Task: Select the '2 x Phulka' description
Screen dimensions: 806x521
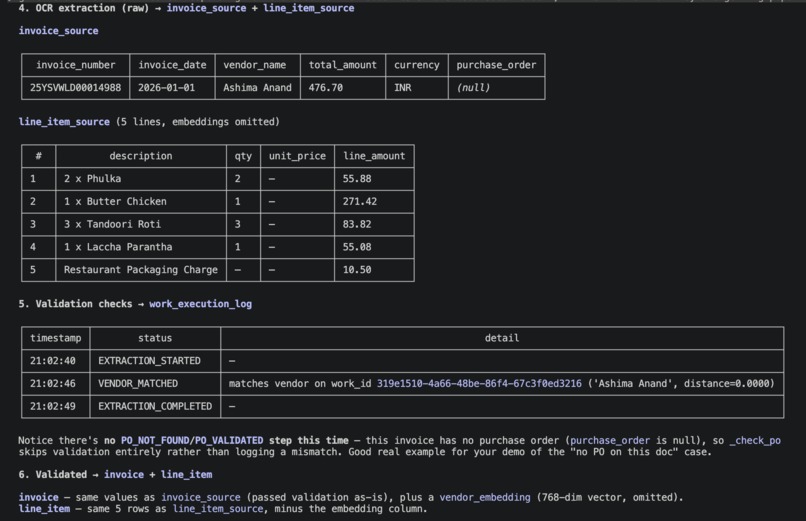Action: [x=93, y=179]
